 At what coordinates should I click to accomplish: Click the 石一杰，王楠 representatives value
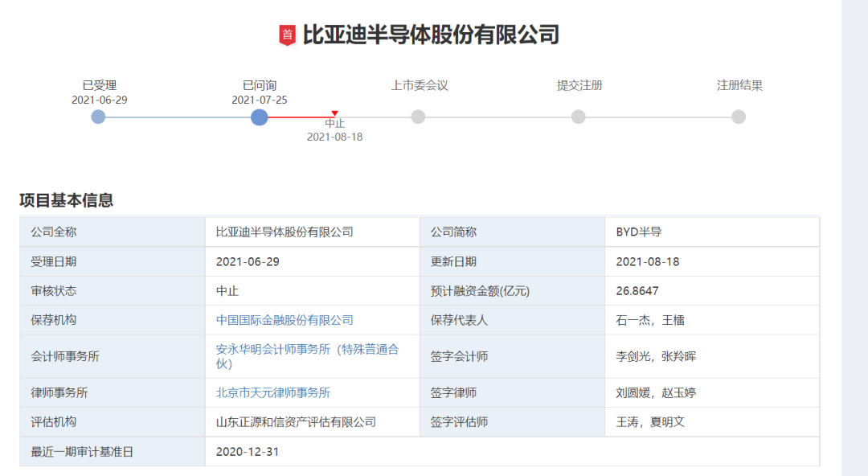coord(650,320)
